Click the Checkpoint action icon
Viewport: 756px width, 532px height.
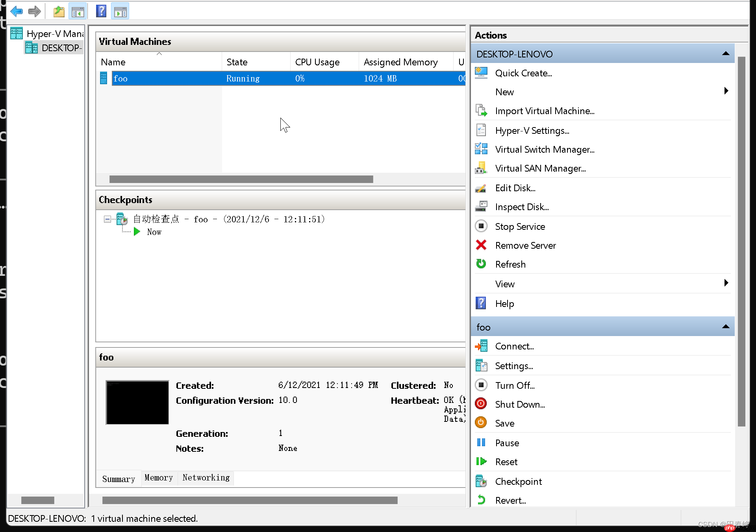coord(481,481)
